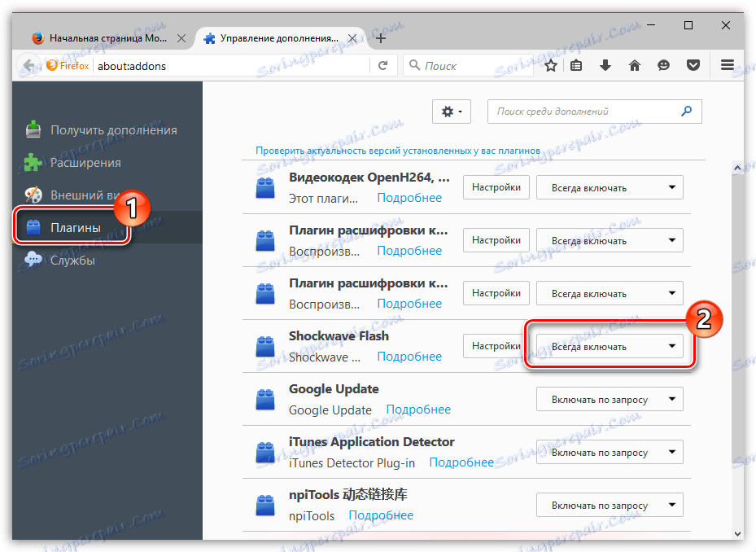Viewport: 756px width, 552px height.
Task: Open a new tab with plus button
Action: tap(381, 38)
